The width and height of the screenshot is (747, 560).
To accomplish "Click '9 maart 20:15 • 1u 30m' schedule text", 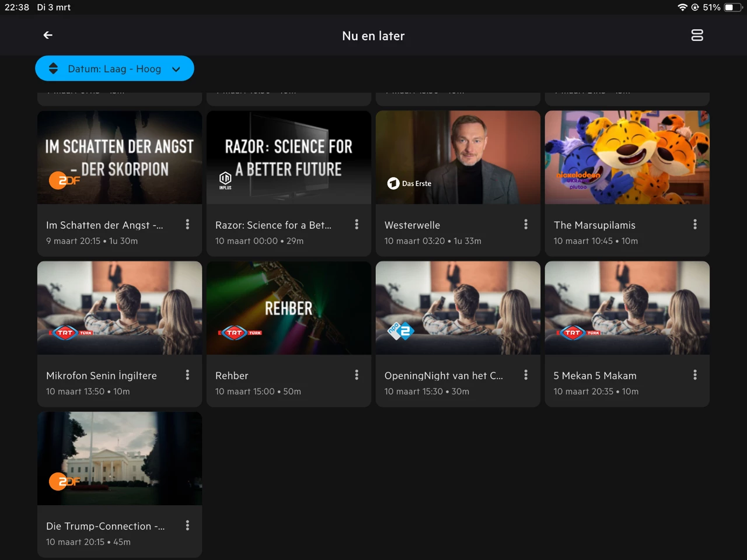I will [92, 241].
